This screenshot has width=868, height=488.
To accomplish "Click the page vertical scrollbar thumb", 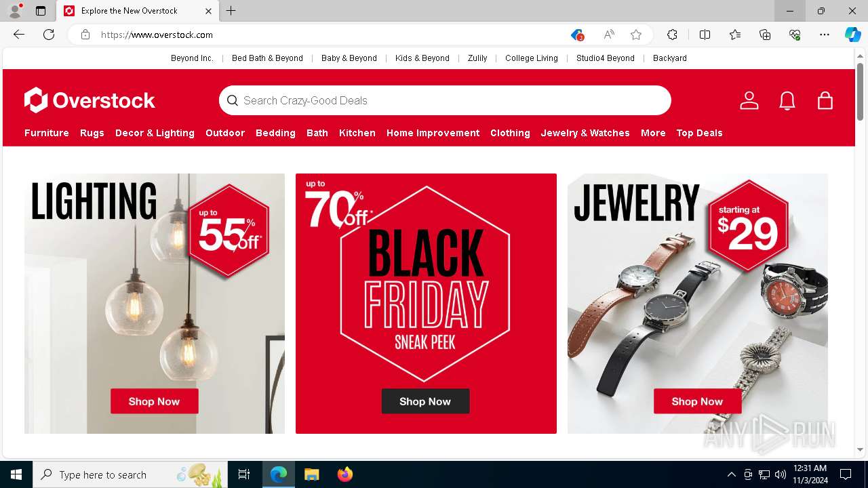I will (x=860, y=91).
